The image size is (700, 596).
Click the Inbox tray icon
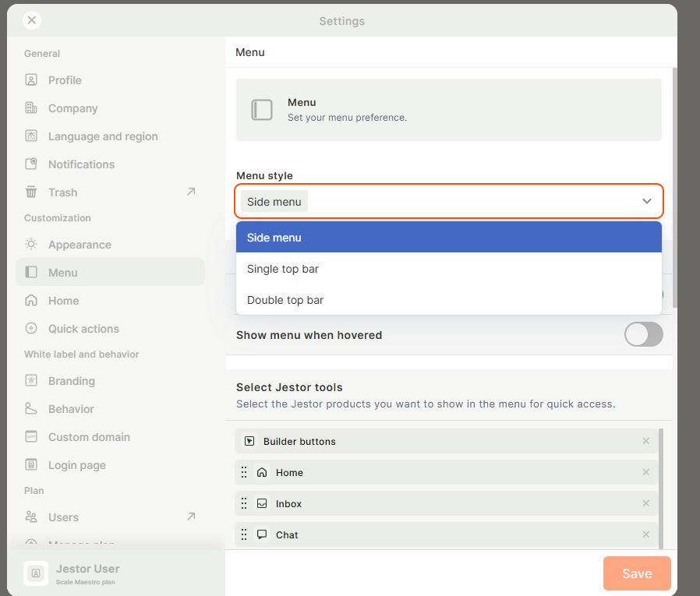[x=262, y=503]
